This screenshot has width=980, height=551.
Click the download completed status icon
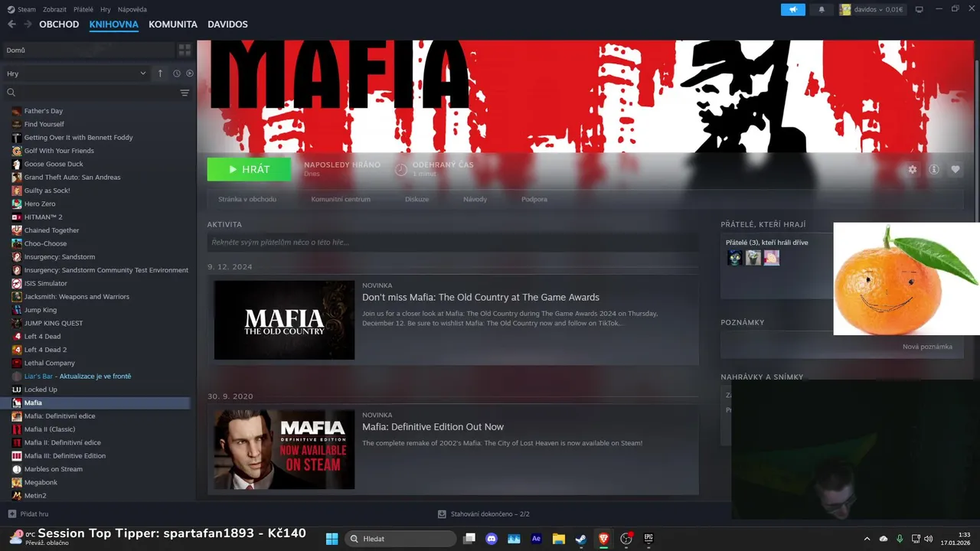click(x=442, y=514)
